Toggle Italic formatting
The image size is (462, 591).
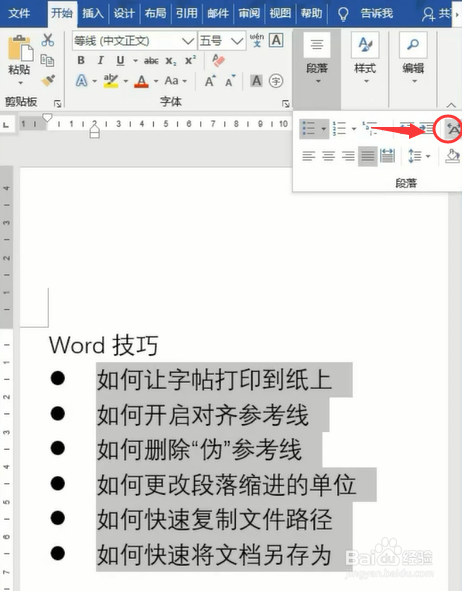click(100, 60)
